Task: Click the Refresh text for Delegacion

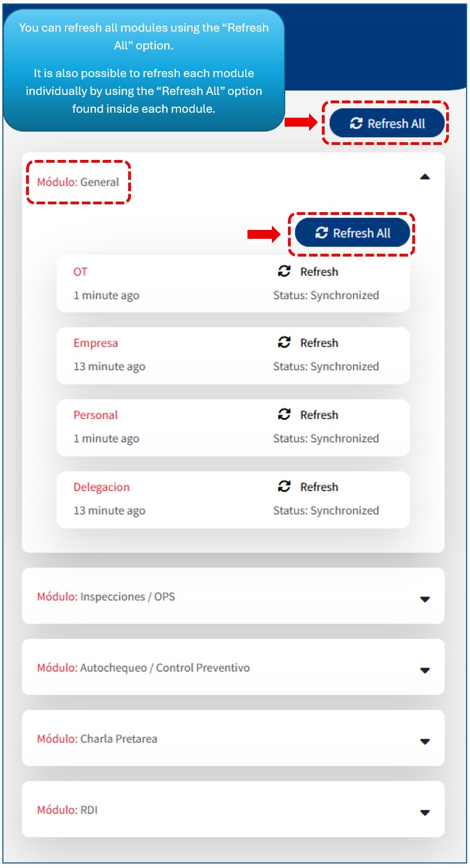Action: (x=319, y=487)
